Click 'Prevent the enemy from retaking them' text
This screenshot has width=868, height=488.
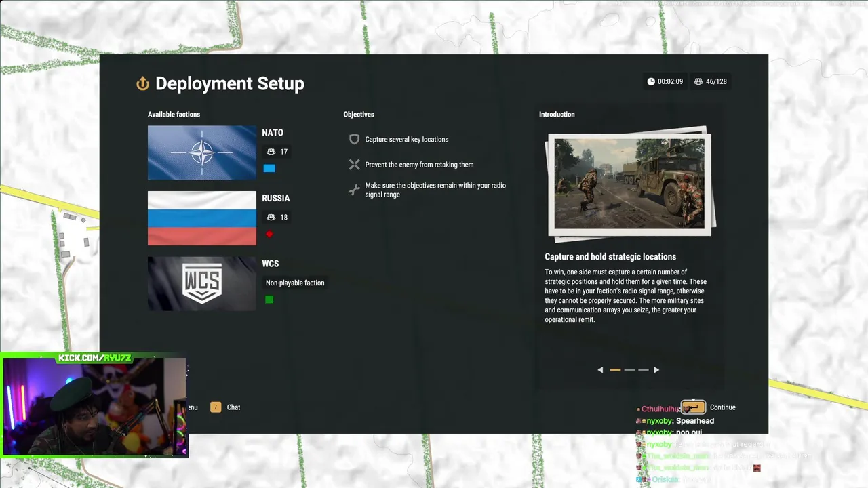click(419, 165)
